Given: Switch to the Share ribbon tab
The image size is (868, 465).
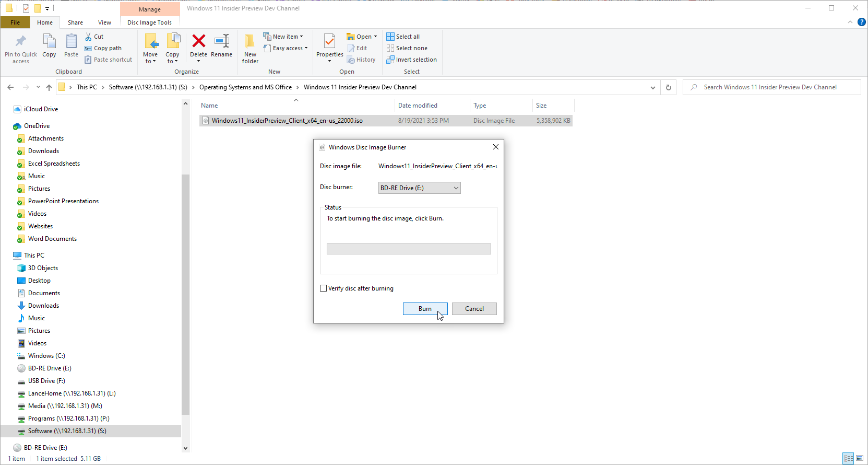Looking at the screenshot, I should 75,22.
